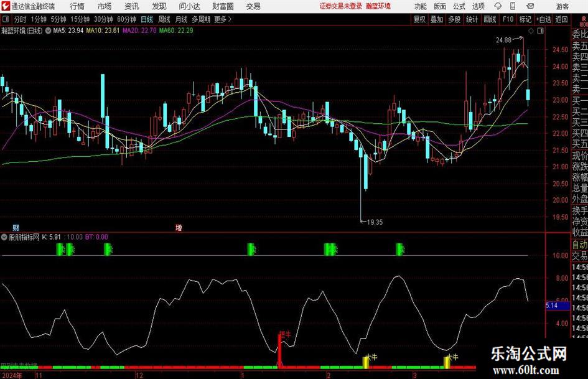The image size is (588, 379).
Task: Click the MA5: 23.94 indicator value
Action: 68,30
